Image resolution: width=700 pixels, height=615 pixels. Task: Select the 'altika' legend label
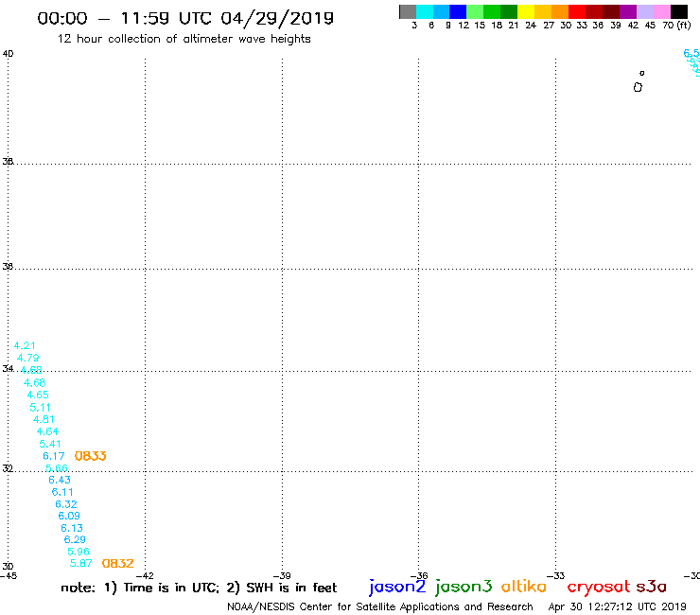[x=523, y=587]
